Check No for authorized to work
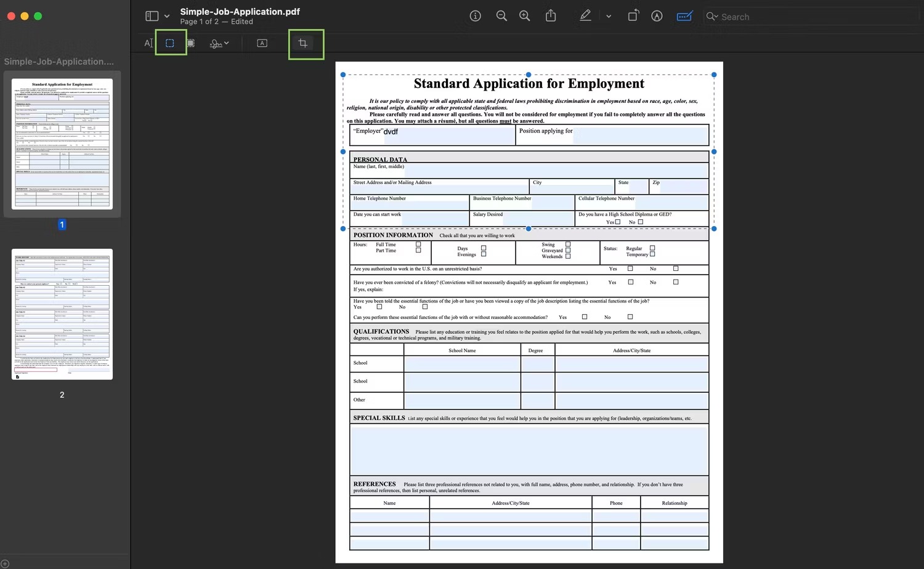 click(676, 268)
